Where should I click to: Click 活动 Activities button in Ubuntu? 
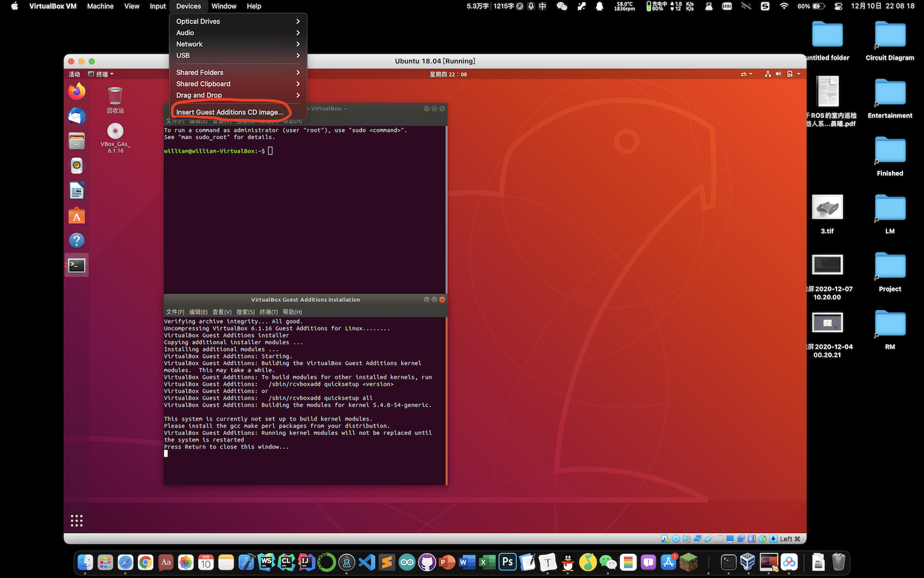coord(74,74)
